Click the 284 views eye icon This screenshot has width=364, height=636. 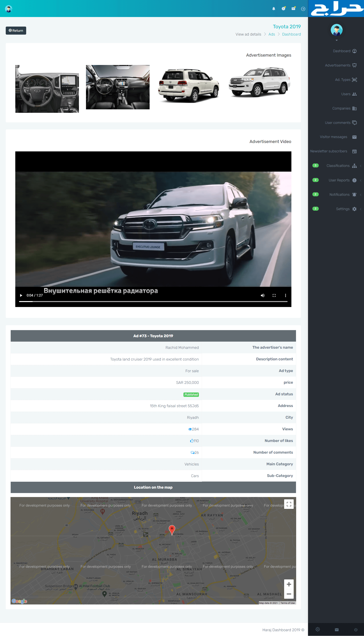point(190,429)
